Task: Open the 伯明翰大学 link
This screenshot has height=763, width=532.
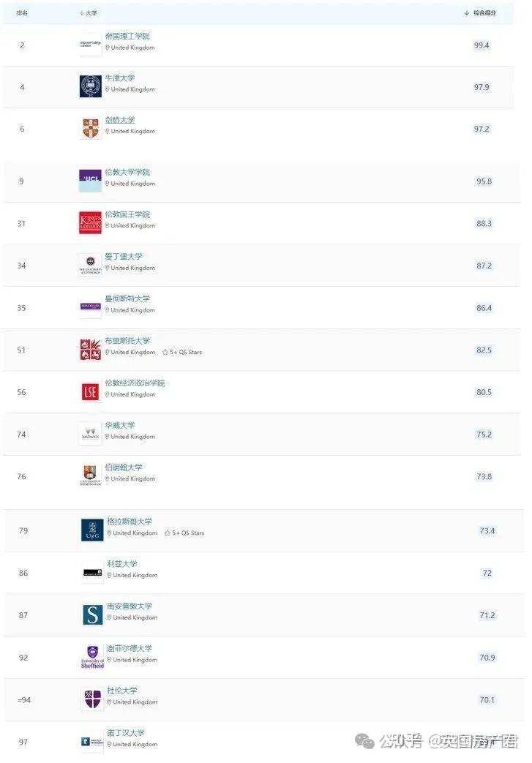Action: 124,467
